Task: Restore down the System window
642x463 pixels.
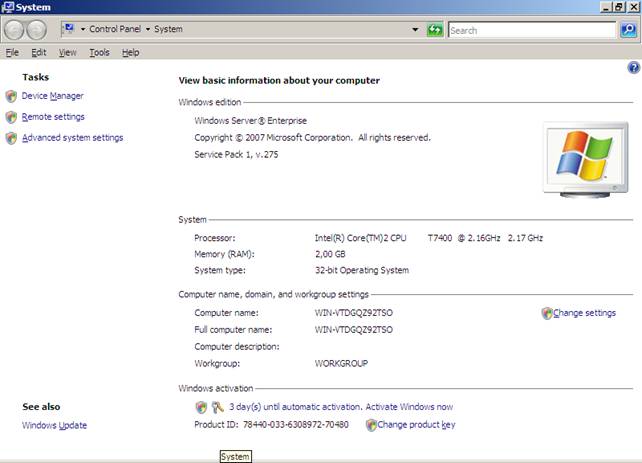Action: coord(619,7)
